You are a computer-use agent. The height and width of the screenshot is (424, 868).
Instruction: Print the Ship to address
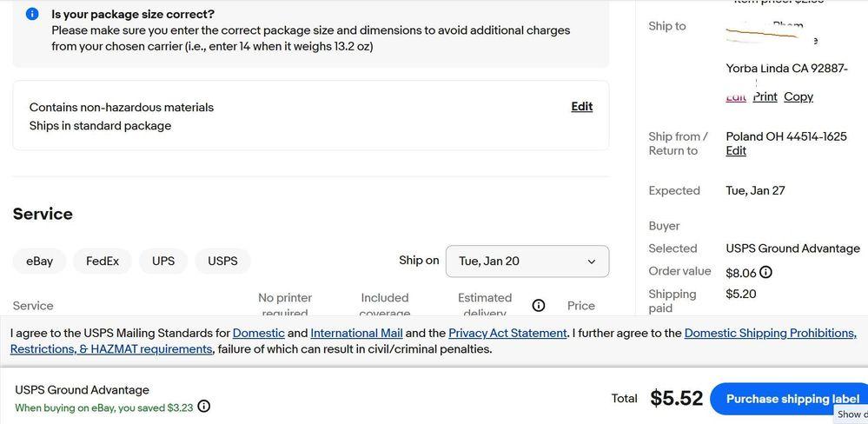[765, 96]
